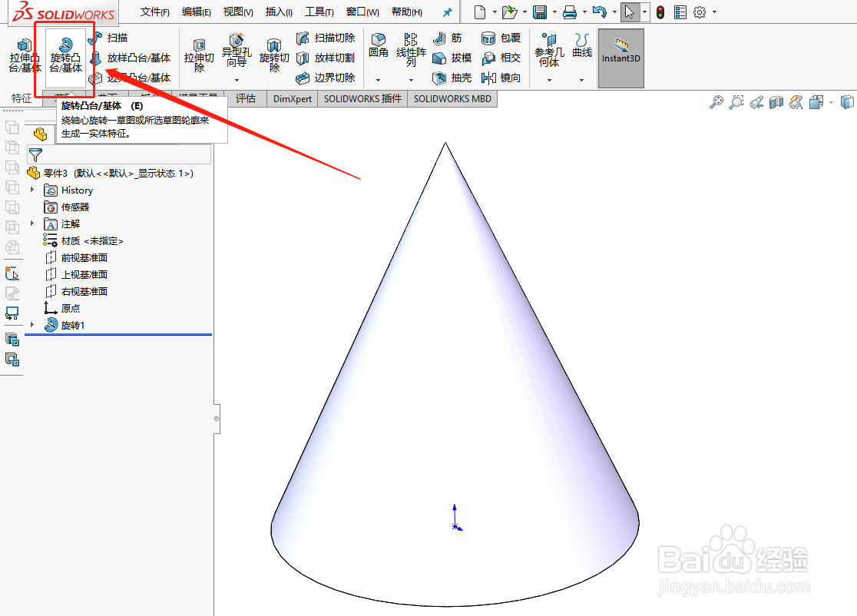Create a New document from toolbar
The height and width of the screenshot is (616, 857).
pos(480,12)
